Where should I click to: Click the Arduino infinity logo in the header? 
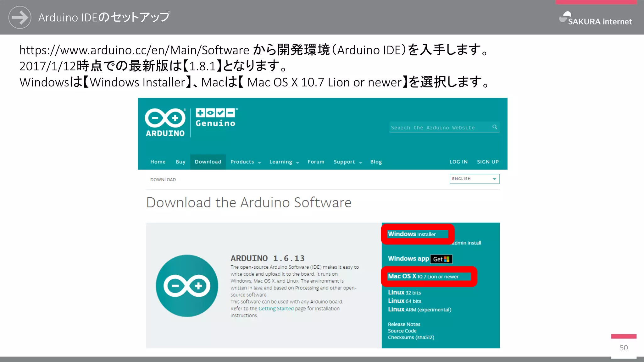point(165,123)
